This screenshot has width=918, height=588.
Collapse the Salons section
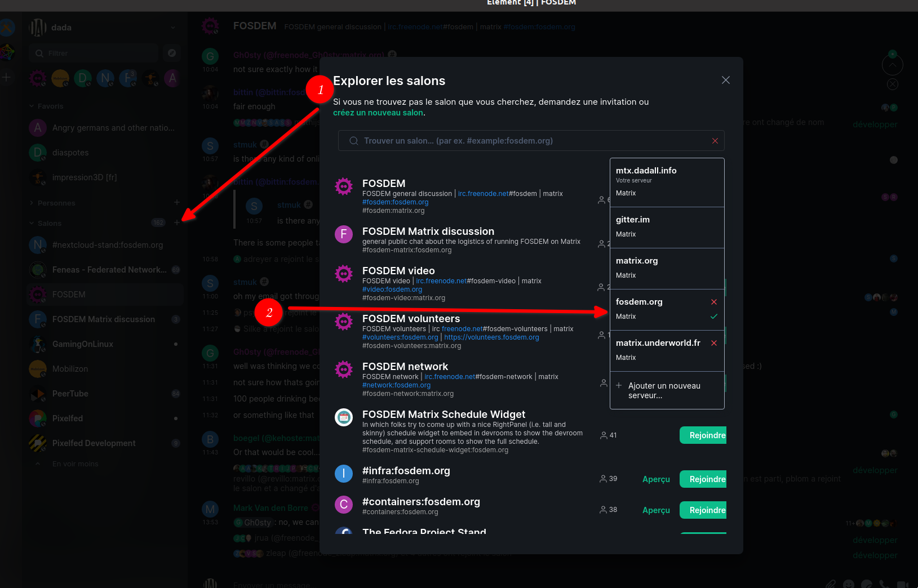point(45,223)
